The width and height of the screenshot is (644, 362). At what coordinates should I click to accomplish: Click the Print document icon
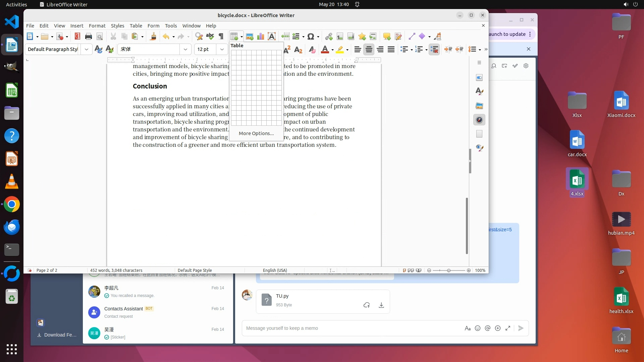pyautogui.click(x=89, y=36)
